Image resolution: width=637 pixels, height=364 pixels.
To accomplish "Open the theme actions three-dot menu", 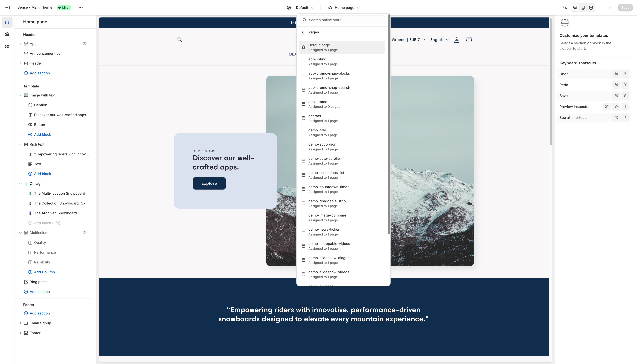I will click(x=81, y=8).
